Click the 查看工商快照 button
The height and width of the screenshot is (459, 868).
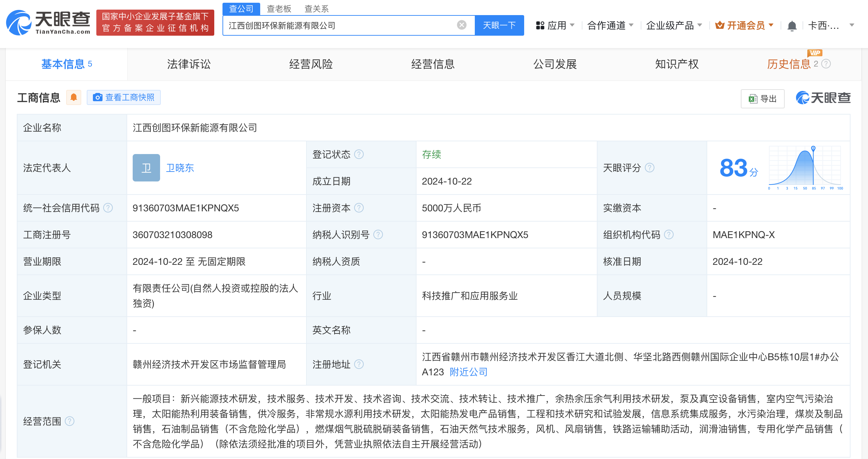click(x=124, y=98)
